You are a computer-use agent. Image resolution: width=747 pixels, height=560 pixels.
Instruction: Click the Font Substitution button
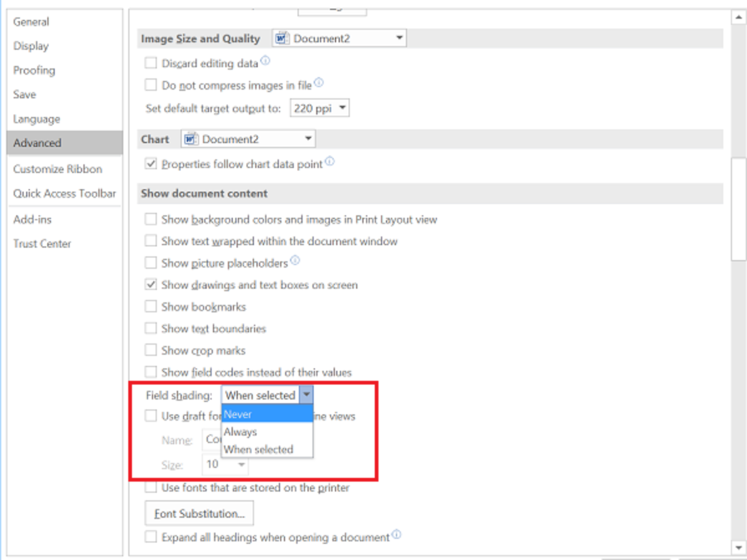199,514
